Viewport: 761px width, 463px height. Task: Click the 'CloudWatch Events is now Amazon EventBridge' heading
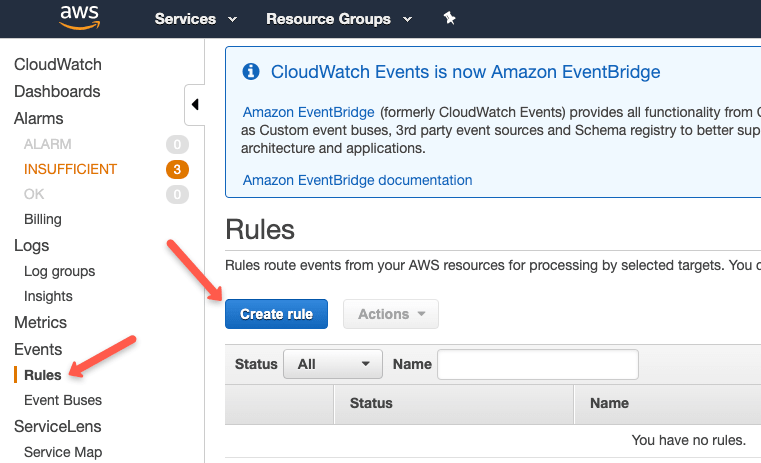[465, 72]
